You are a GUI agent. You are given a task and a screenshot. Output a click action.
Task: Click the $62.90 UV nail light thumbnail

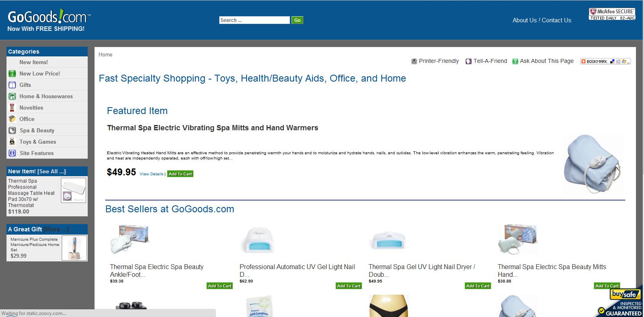[257, 239]
